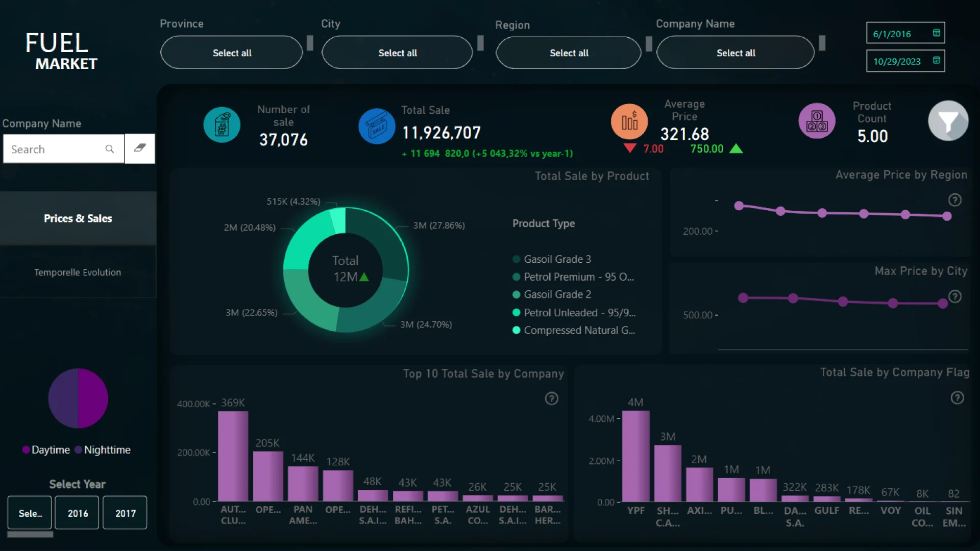
Task: Toggle Petrol Premium - 95 legend item
Action: [x=573, y=277]
